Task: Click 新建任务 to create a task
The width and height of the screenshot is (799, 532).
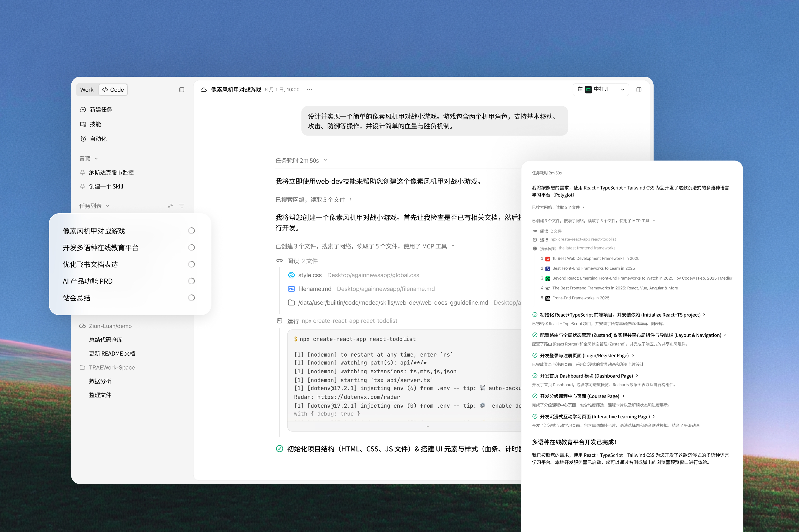Action: [x=101, y=110]
